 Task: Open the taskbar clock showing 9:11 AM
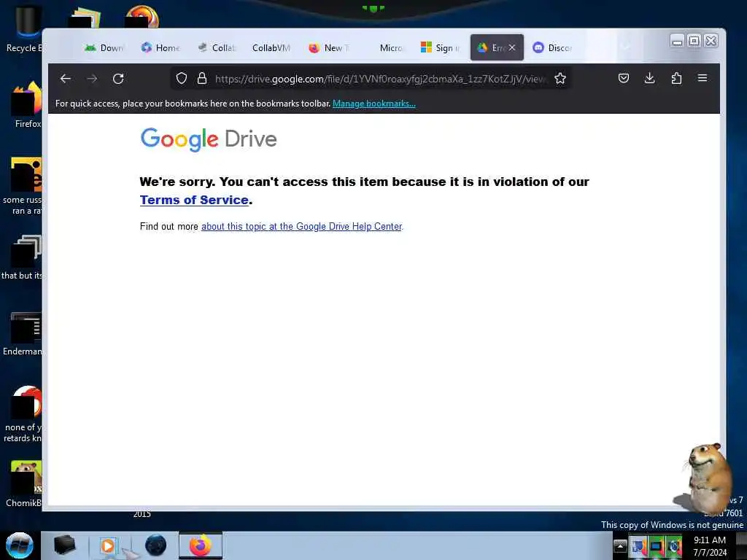[x=710, y=546]
